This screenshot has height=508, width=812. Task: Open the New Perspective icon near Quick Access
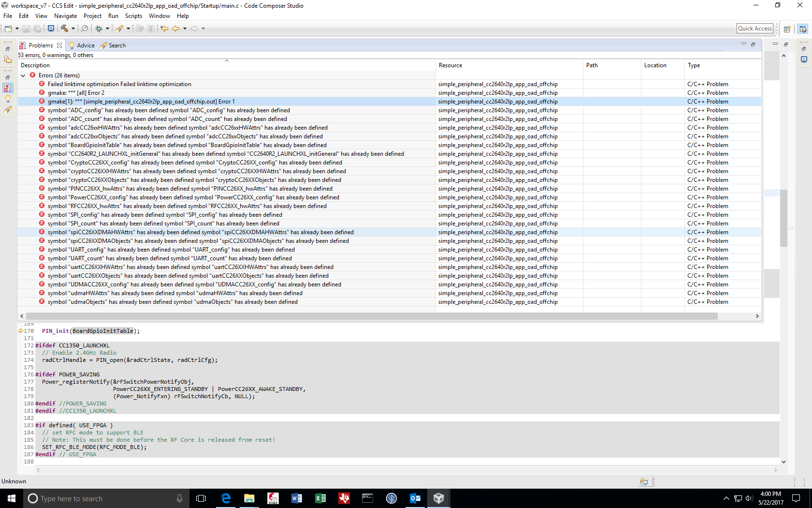[787, 29]
